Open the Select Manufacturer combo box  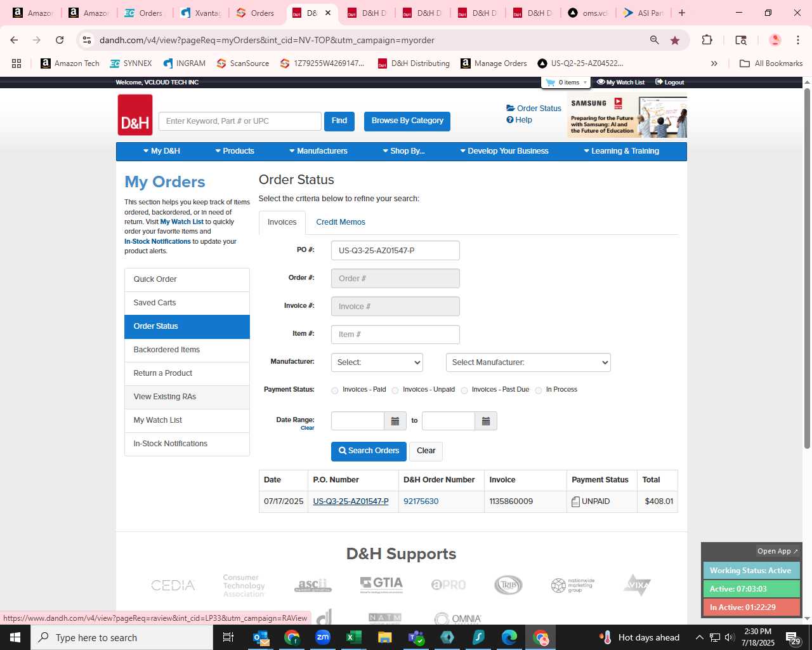[x=528, y=362]
